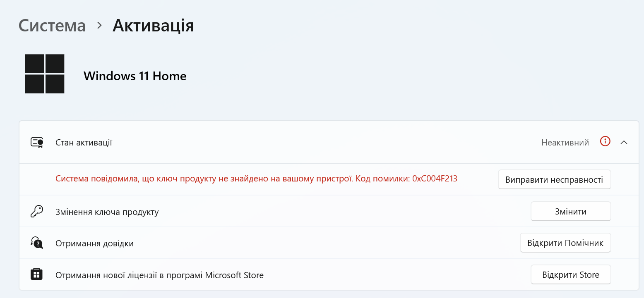644x298 pixels.
Task: Open the Store via Відкрити Store
Action: pos(570,274)
